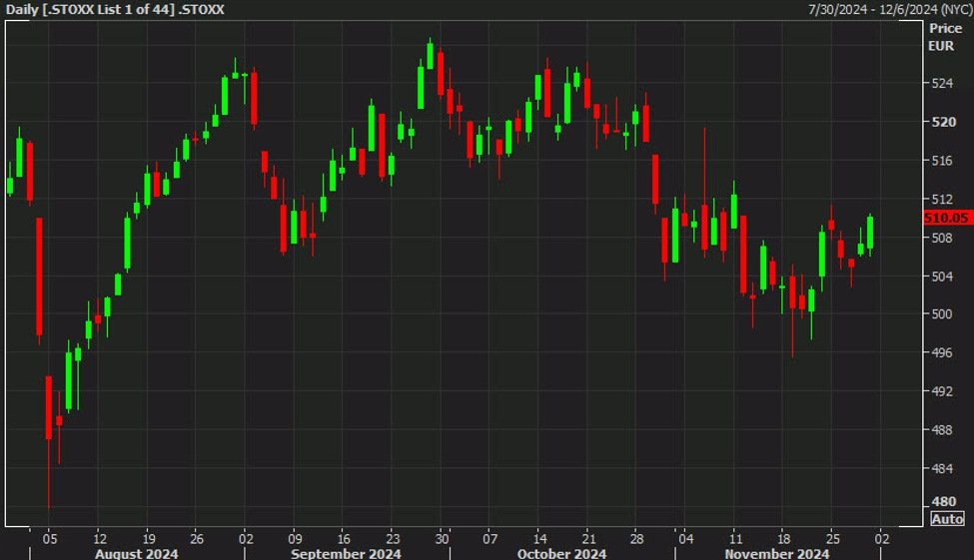Click the 02 date tick at far right
This screenshot has width=974, height=560.
click(882, 539)
